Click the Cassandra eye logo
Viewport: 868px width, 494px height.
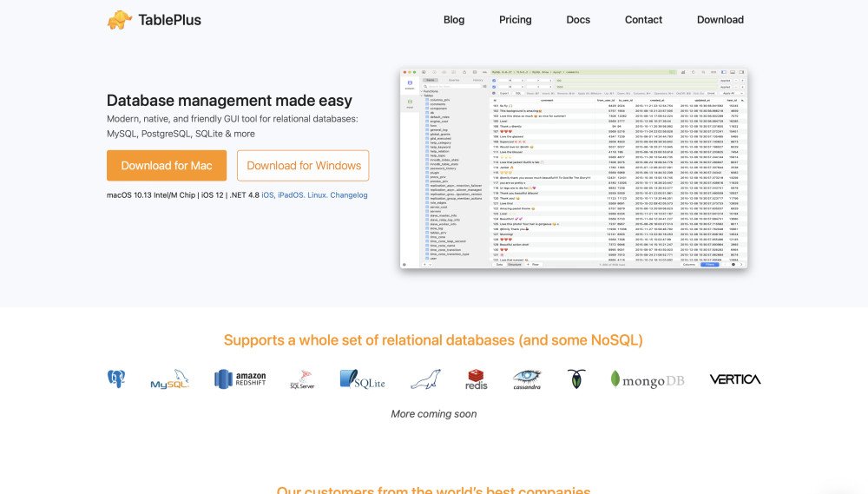527,379
